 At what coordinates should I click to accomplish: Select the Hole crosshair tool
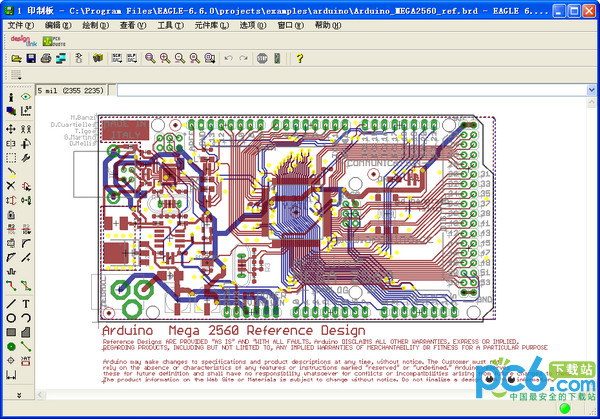point(11,361)
